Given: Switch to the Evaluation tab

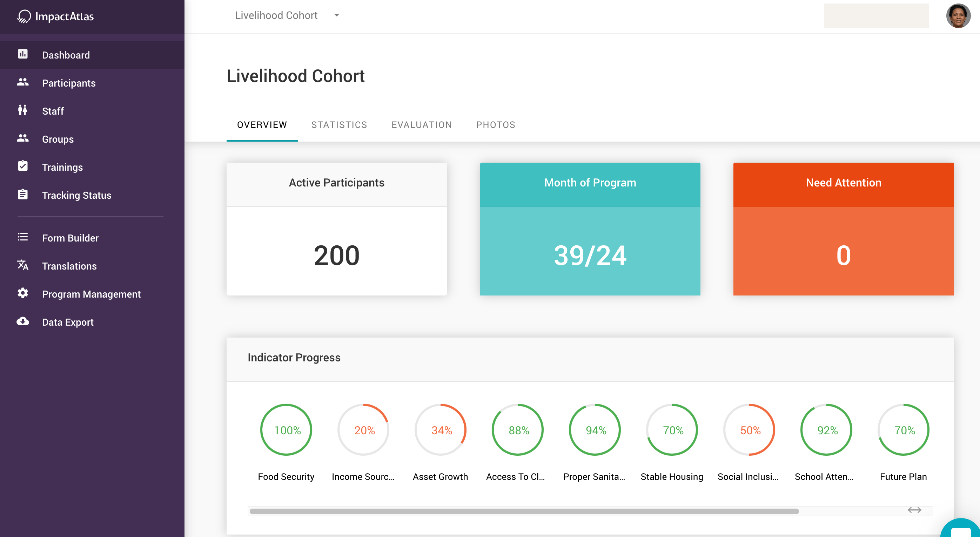Looking at the screenshot, I should point(422,125).
